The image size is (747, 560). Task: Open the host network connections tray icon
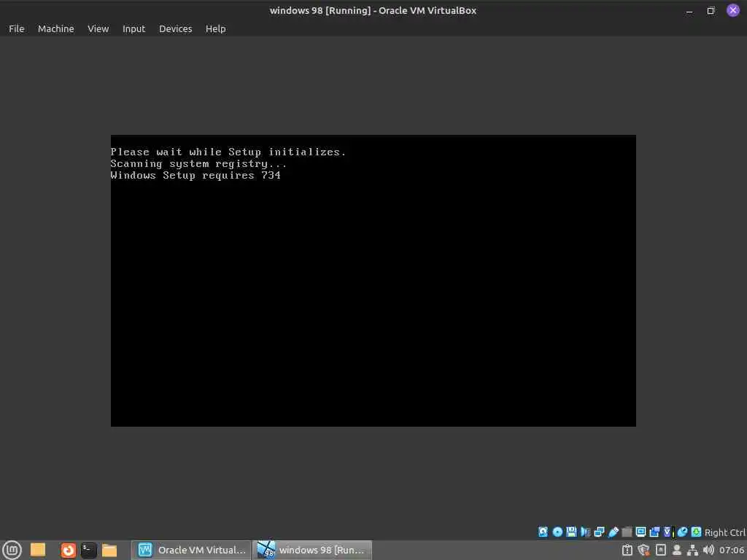692,550
